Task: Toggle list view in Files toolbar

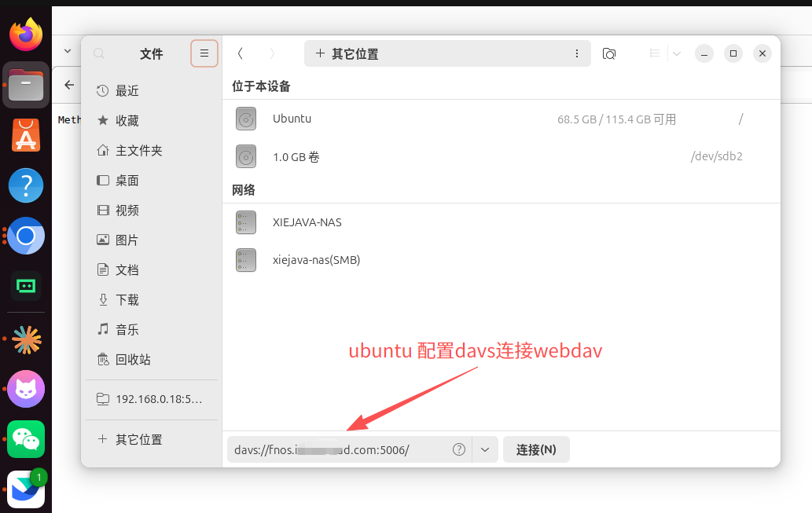Action: (655, 53)
